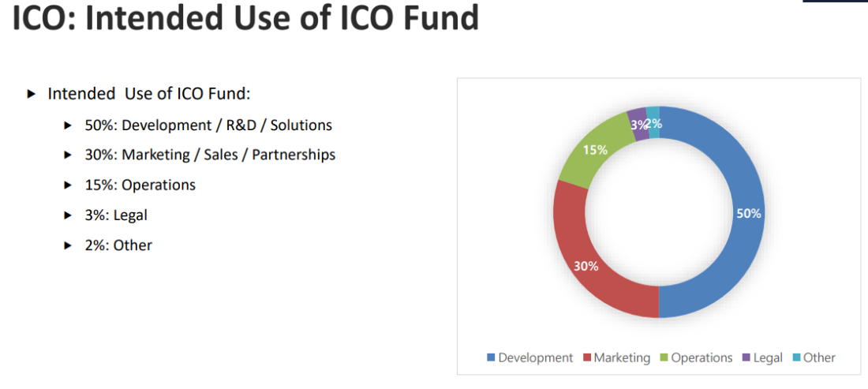The height and width of the screenshot is (389, 868).
Task: Click the bullet arrow beside 30% Marketing line
Action: point(69,155)
